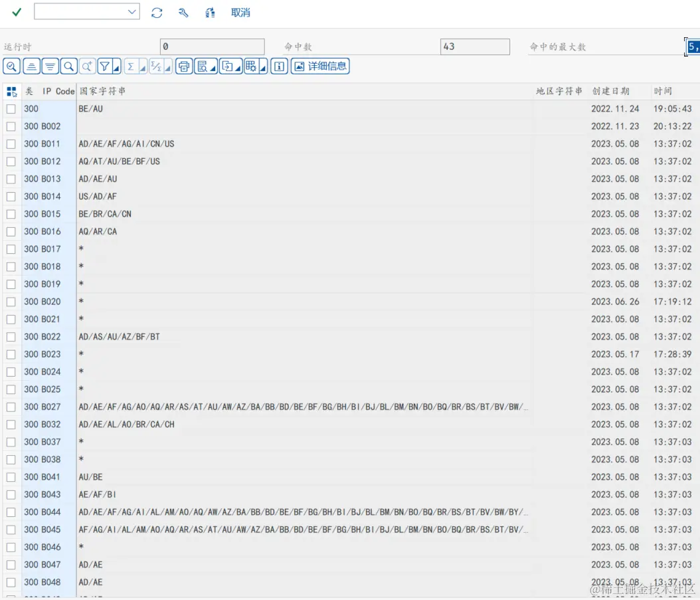Click the 详细信息 details button
The width and height of the screenshot is (700, 600).
320,66
